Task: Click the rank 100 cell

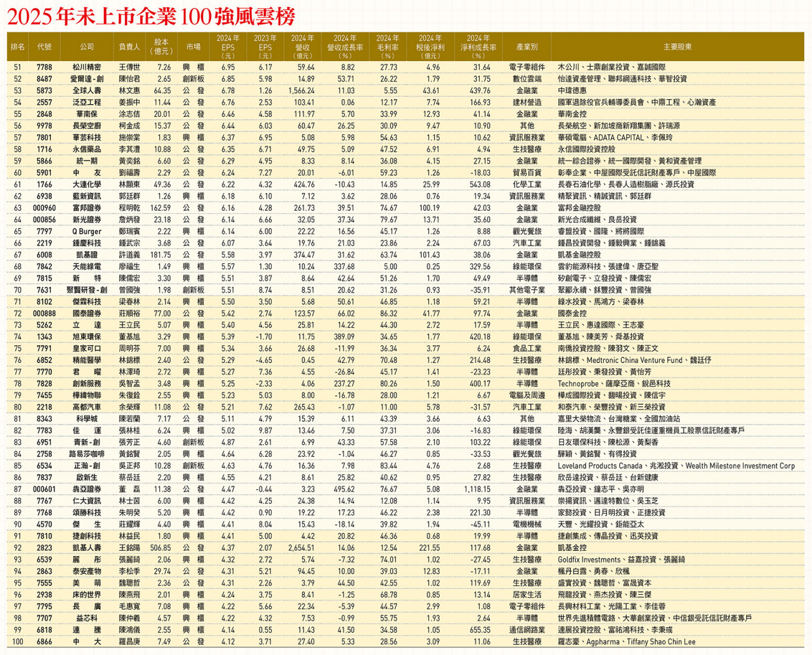Action: (18, 642)
